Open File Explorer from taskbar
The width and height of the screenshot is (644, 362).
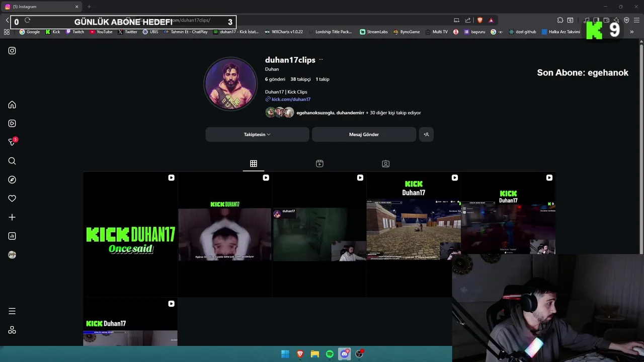click(x=315, y=354)
